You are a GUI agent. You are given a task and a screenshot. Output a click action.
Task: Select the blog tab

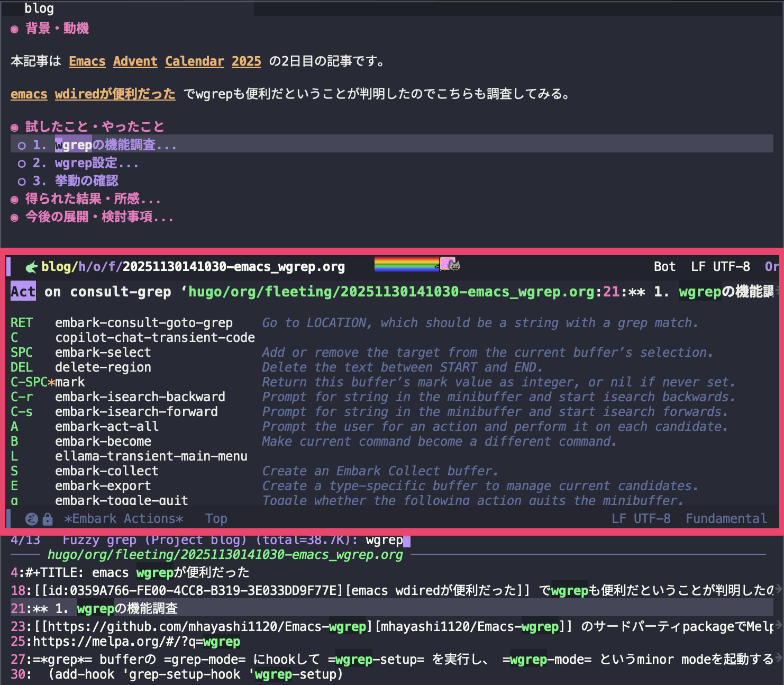click(39, 8)
